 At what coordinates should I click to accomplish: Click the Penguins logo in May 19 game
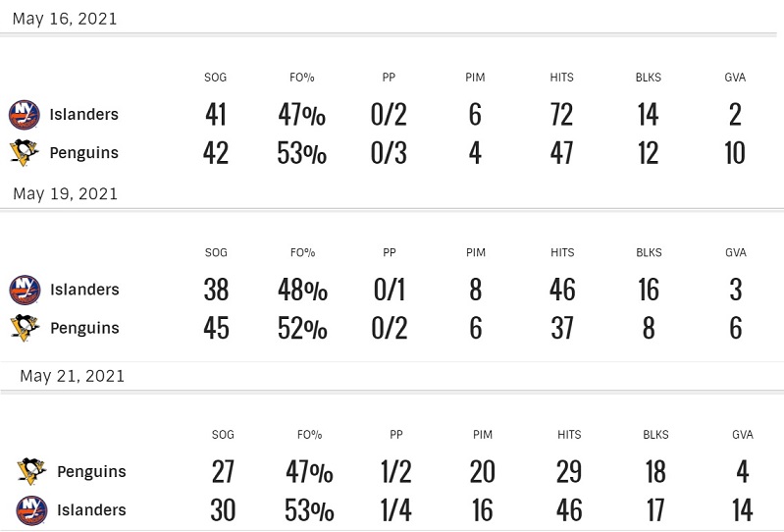click(25, 328)
